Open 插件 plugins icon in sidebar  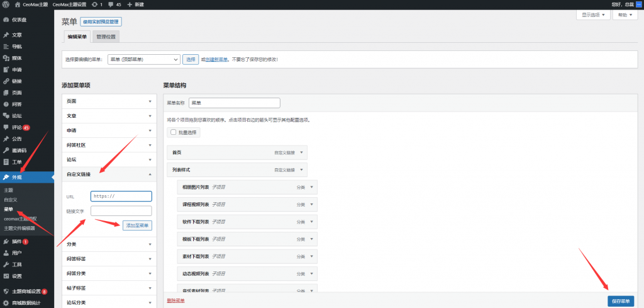coord(6,242)
